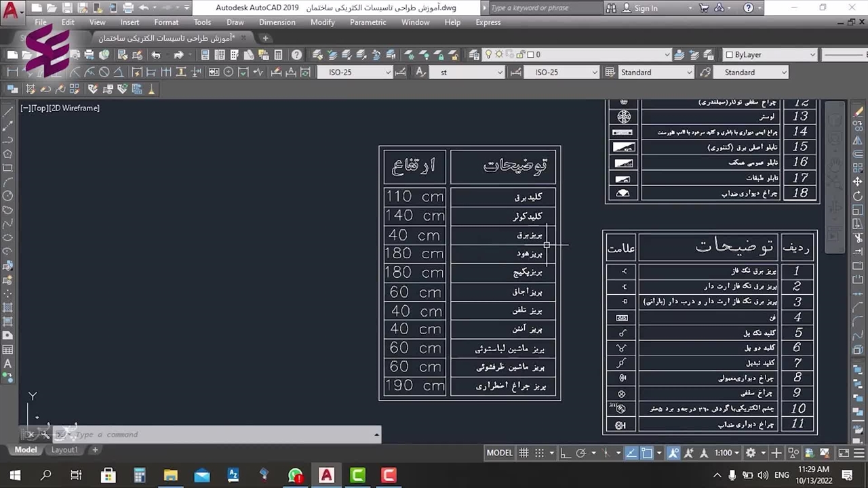This screenshot has height=488, width=868.
Task: Toggle Ortho mode in status bar
Action: (566, 453)
